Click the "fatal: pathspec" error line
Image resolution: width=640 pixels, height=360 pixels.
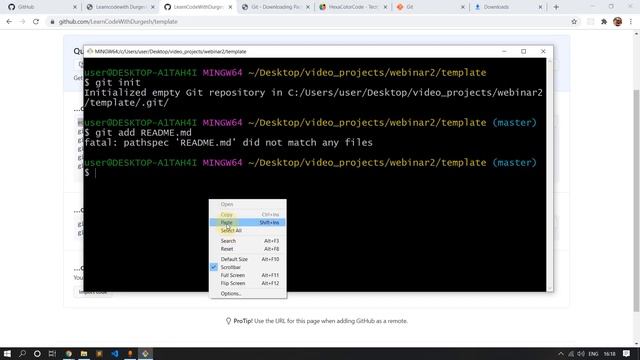pyautogui.click(x=228, y=143)
